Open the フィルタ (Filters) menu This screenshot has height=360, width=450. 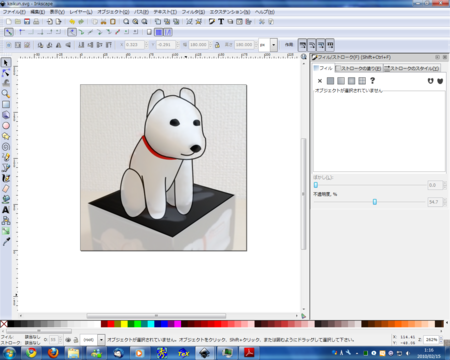[x=193, y=12]
